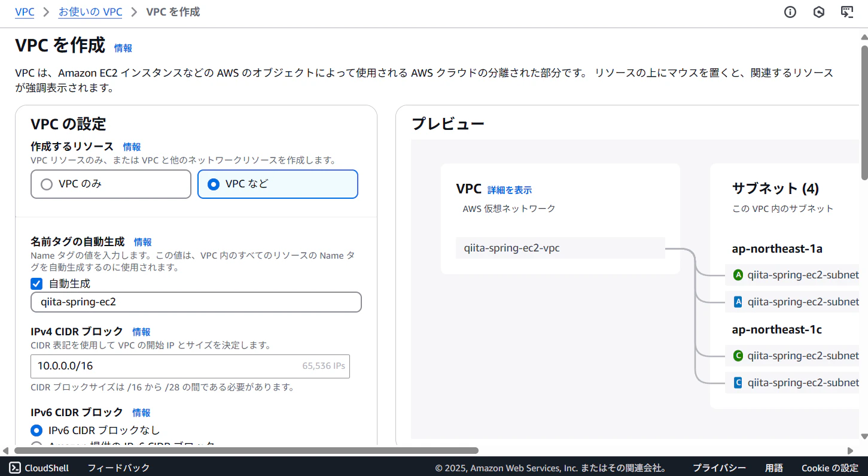
Task: Select 'IPv6 CIDR ブロックなし' radio button
Action: click(x=36, y=430)
